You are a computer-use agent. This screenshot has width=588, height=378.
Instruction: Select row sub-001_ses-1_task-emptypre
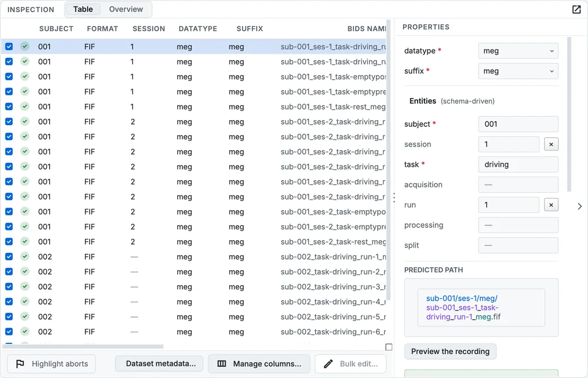click(x=193, y=91)
